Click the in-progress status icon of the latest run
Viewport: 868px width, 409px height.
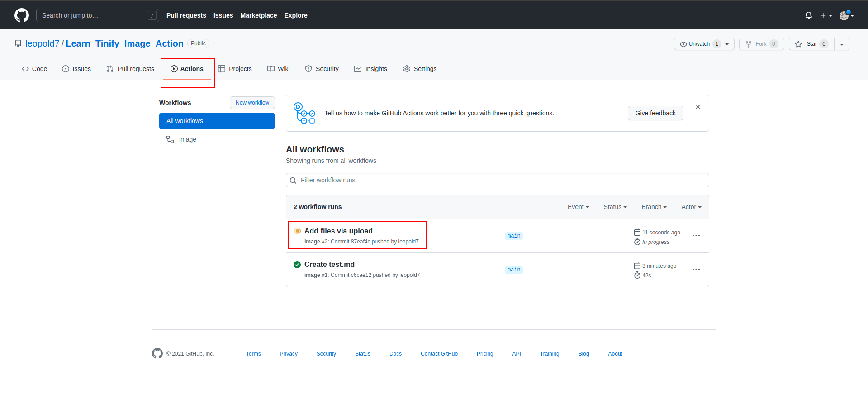pos(297,231)
